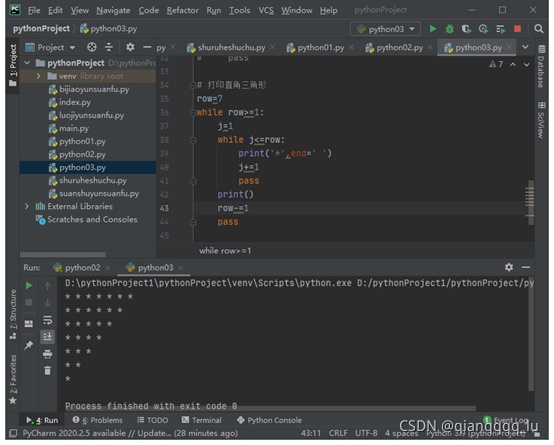This screenshot has width=554, height=445.
Task: Open the Refactor menu
Action: [x=182, y=10]
